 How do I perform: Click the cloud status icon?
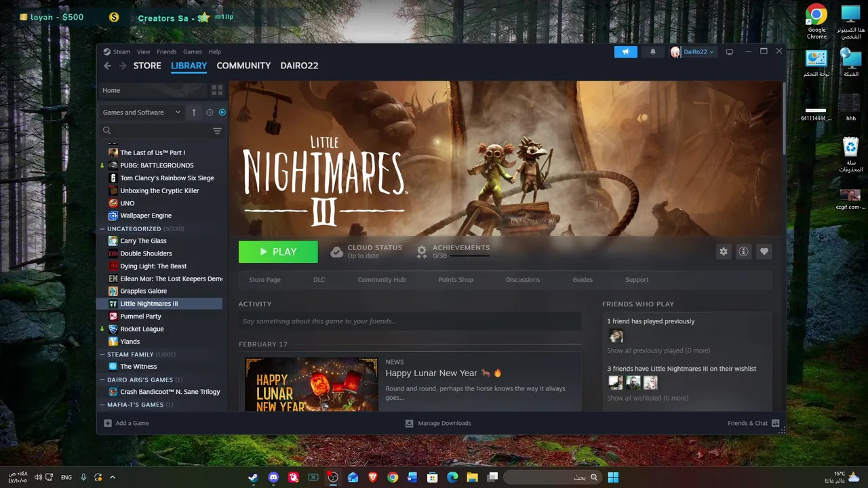[x=336, y=251]
